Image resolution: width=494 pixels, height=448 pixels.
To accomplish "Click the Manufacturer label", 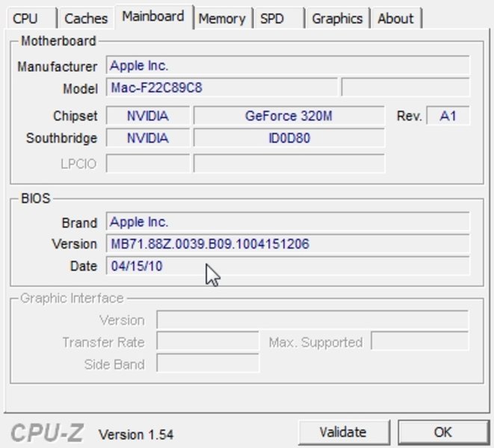I will tap(57, 66).
